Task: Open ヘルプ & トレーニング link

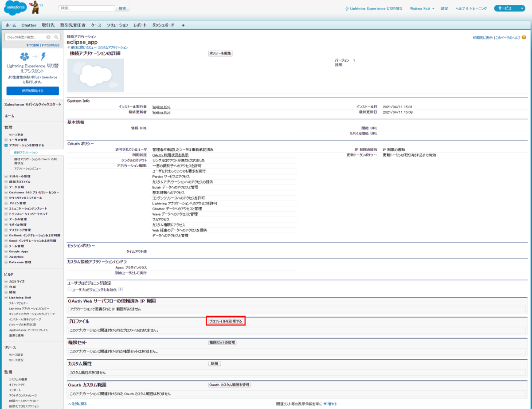Action: [471, 8]
